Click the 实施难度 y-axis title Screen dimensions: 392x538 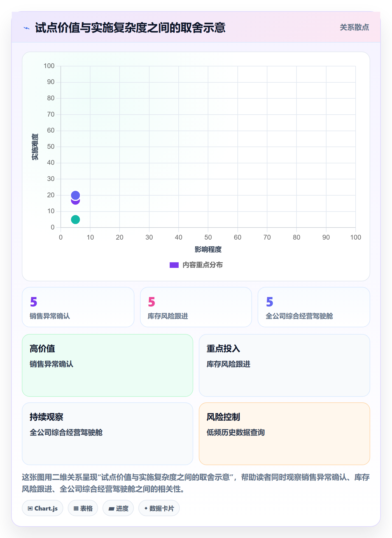(x=35, y=147)
